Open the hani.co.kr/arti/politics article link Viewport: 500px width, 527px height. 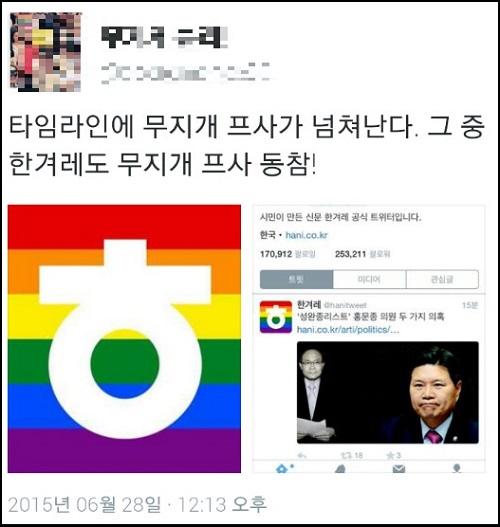[x=348, y=330]
